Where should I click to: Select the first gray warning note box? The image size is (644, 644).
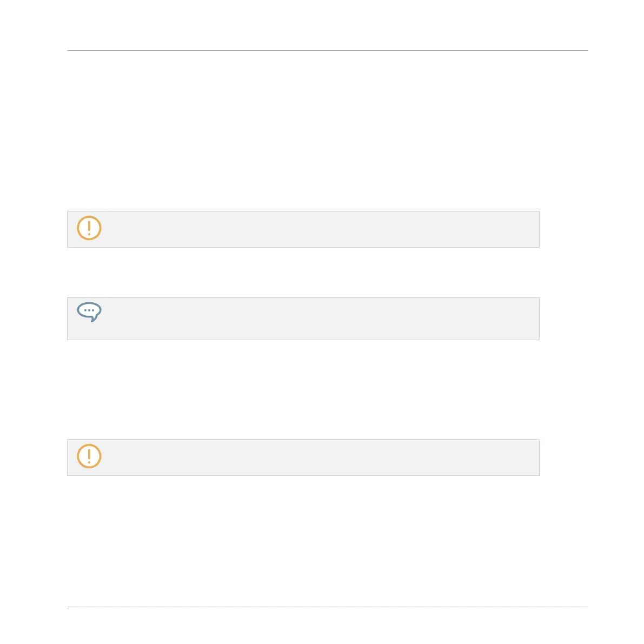tap(303, 229)
